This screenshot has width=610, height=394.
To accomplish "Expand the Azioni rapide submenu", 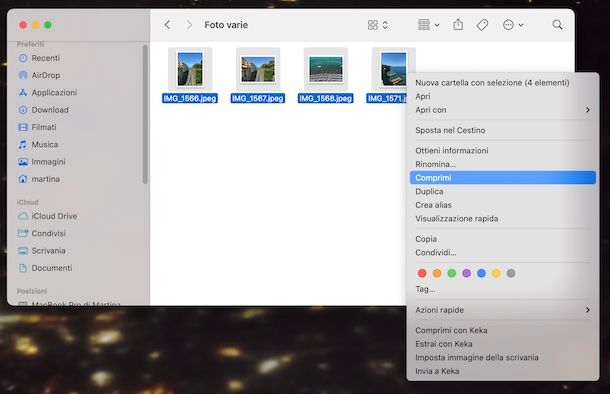I will pos(503,310).
